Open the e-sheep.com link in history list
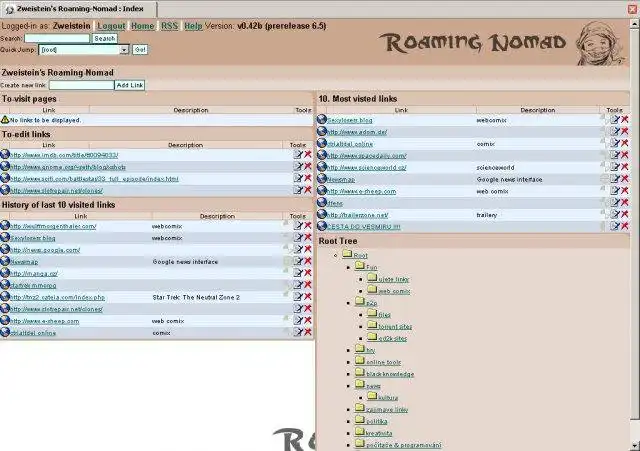Viewport: 640px width, 451px height. pyautogui.click(x=44, y=321)
